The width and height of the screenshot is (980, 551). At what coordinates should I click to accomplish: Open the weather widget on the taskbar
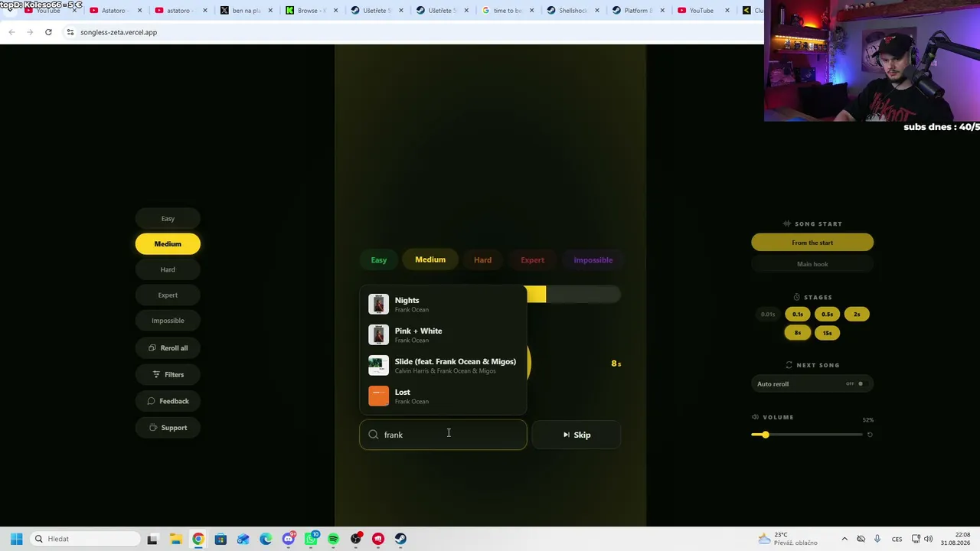788,539
